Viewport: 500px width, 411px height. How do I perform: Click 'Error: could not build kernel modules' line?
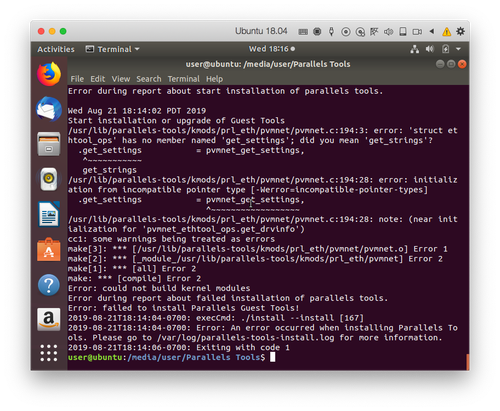(x=159, y=288)
